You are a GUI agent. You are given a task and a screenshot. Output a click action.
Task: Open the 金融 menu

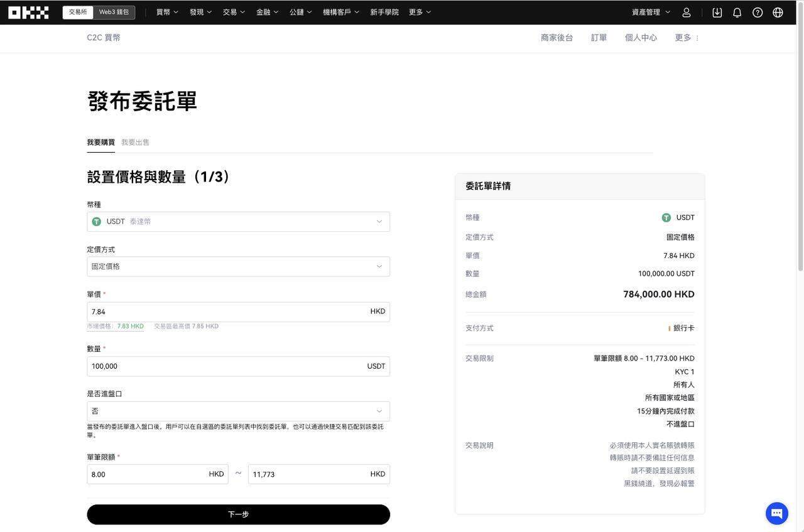point(266,11)
